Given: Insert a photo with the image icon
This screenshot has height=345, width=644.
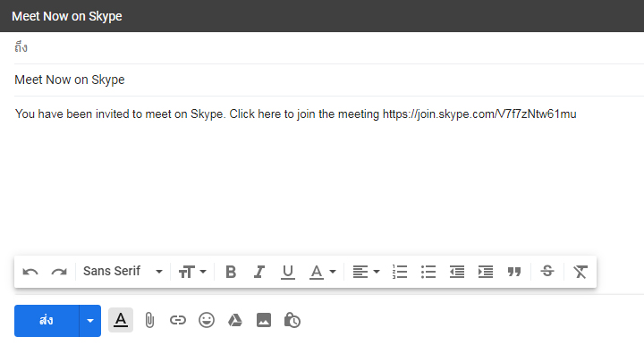Looking at the screenshot, I should tap(264, 320).
